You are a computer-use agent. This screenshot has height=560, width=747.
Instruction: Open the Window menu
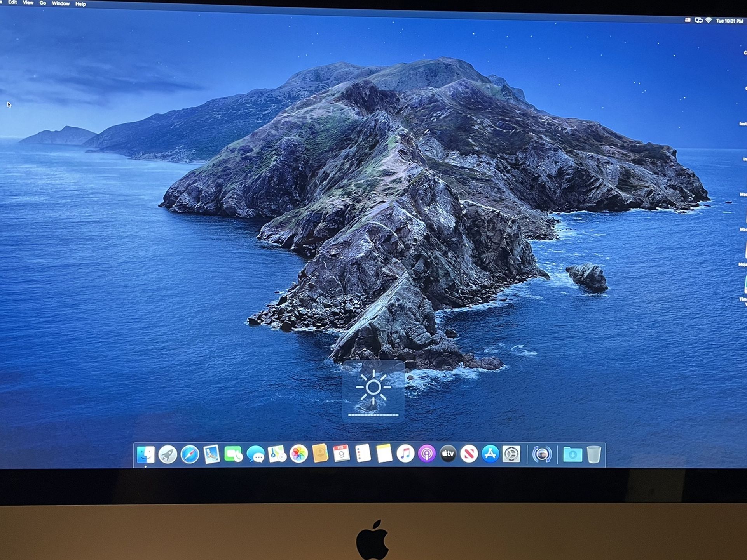(x=61, y=3)
